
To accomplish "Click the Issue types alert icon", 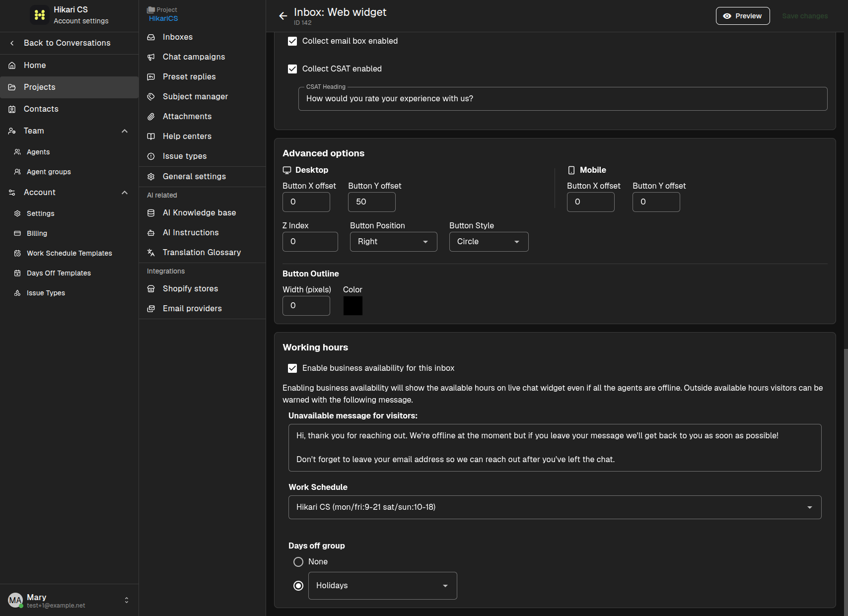I will [151, 156].
